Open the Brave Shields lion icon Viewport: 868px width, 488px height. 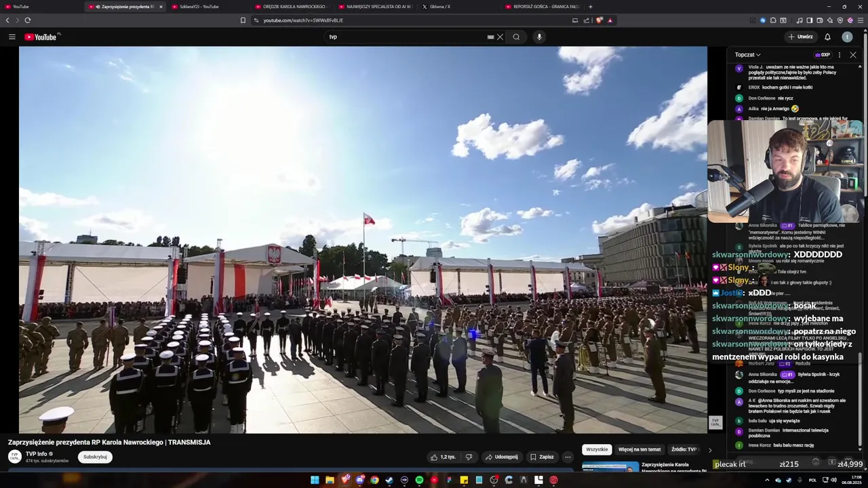(599, 20)
